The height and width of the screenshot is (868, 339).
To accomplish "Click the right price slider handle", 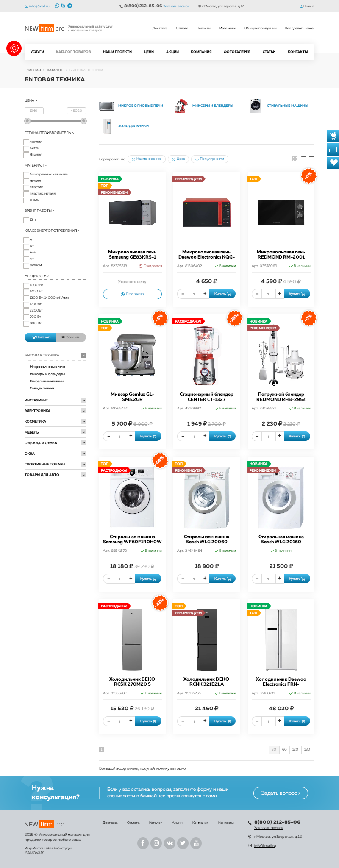I will pyautogui.click(x=84, y=121).
